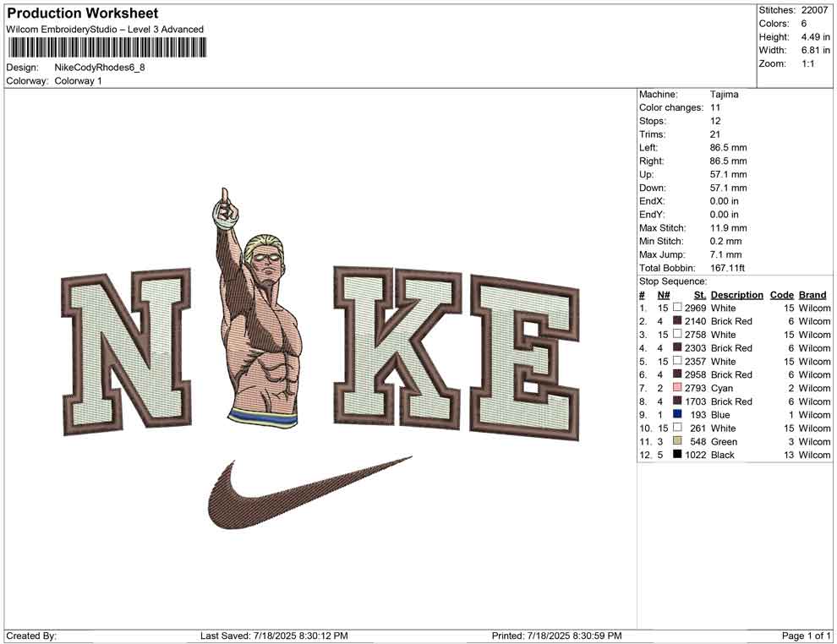The image size is (837, 644).
Task: Click the Green description in stop 11
Action: pyautogui.click(x=724, y=441)
